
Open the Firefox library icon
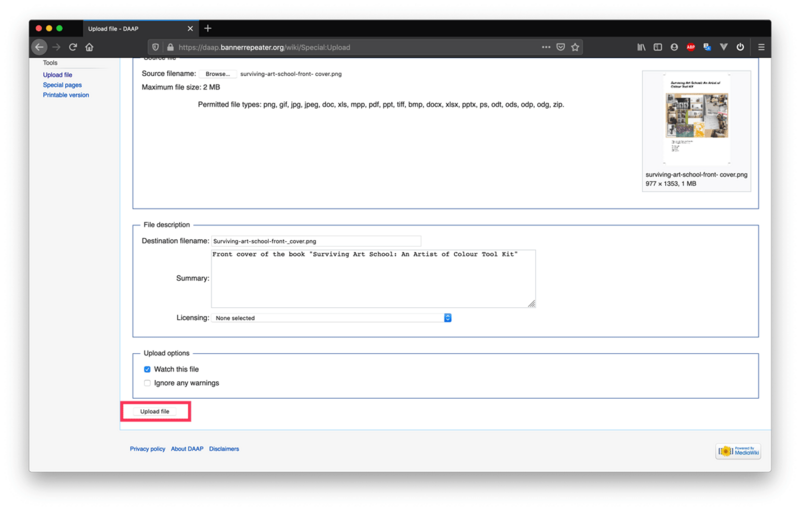click(x=640, y=47)
